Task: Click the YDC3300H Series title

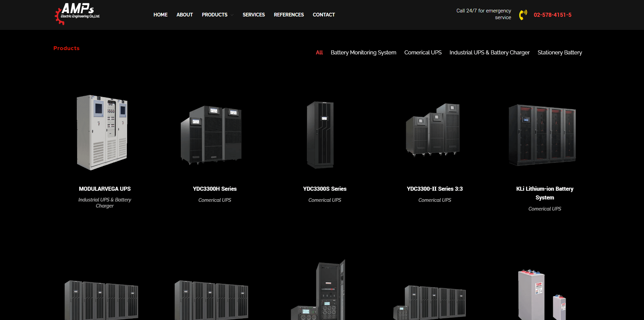Action: (x=215, y=189)
